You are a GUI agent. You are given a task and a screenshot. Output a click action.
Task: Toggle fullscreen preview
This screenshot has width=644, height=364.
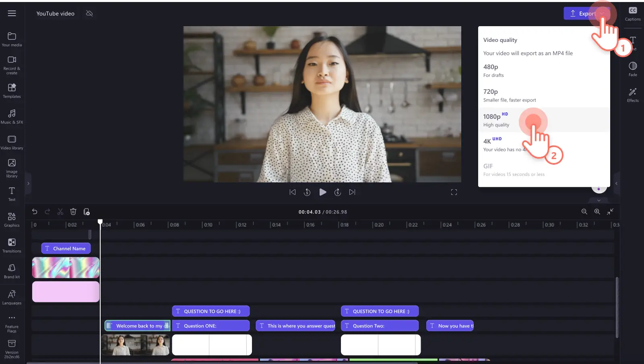pos(454,192)
